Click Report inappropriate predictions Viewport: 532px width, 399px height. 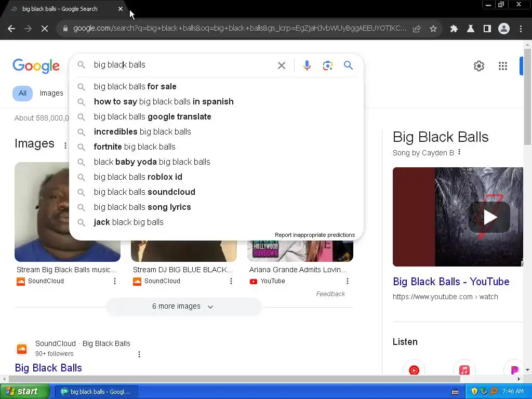pos(314,235)
